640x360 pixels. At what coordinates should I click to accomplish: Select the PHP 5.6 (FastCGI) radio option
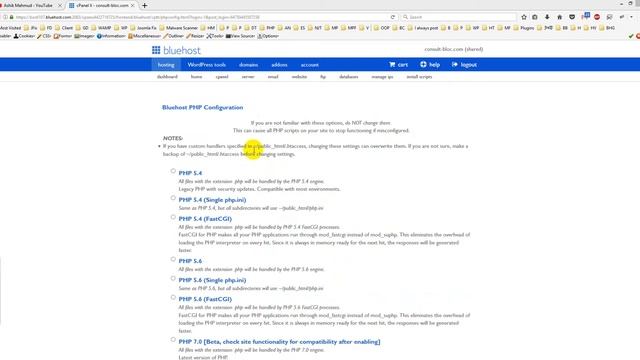(x=173, y=298)
